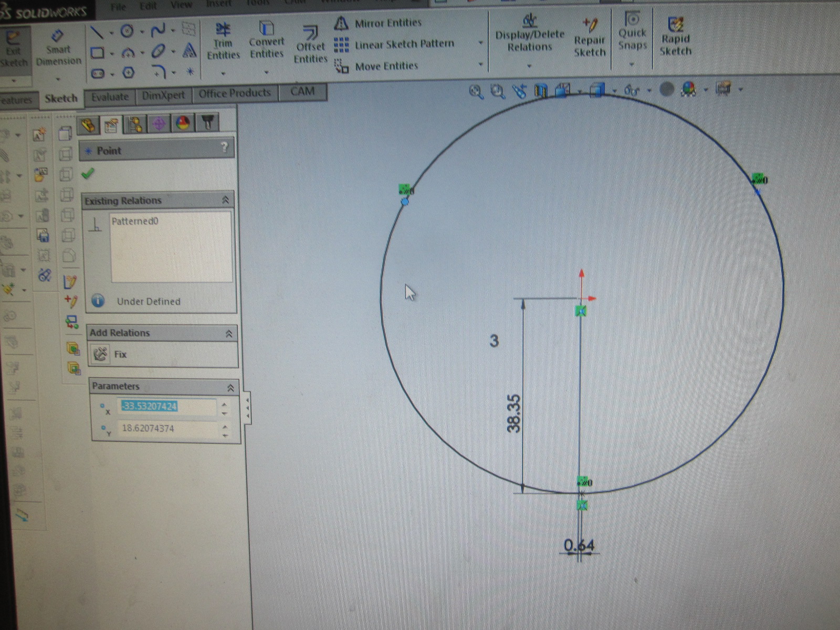Select the Line sketch tool
Image resolution: width=840 pixels, height=630 pixels.
pos(97,33)
